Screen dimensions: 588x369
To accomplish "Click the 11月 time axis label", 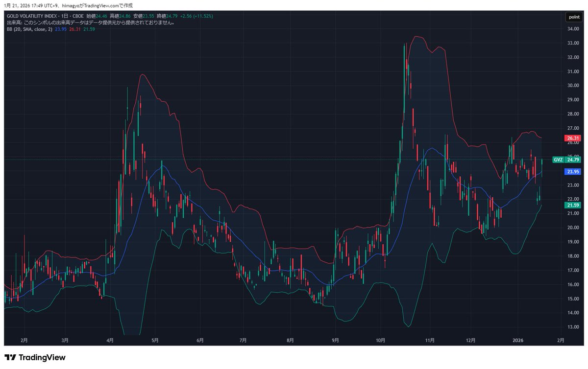I will (430, 339).
